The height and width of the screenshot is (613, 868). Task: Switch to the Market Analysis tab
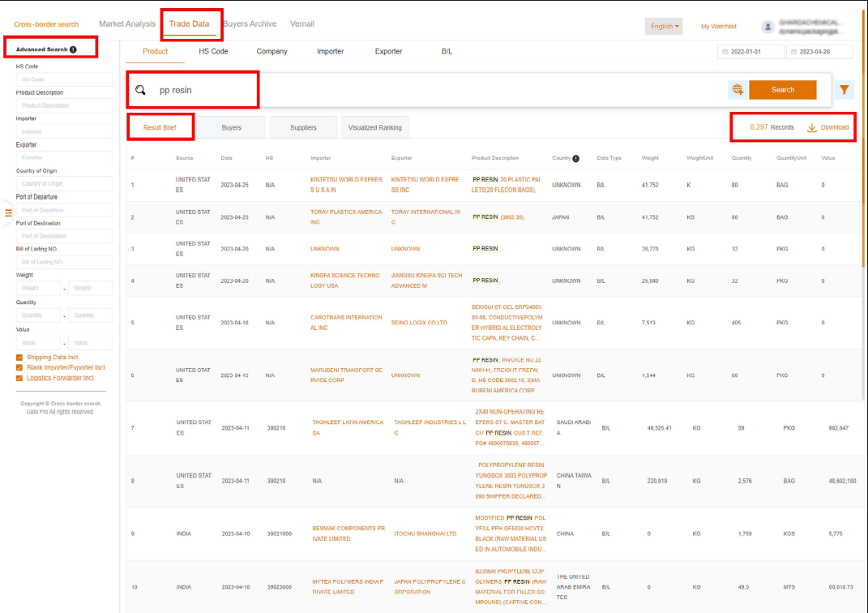click(127, 24)
